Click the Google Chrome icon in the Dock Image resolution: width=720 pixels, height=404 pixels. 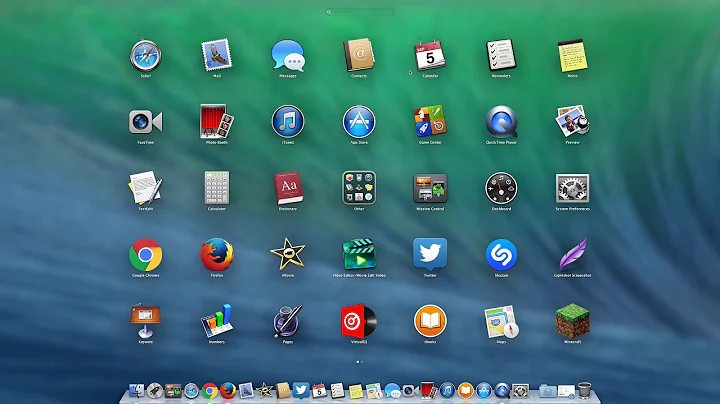210,391
